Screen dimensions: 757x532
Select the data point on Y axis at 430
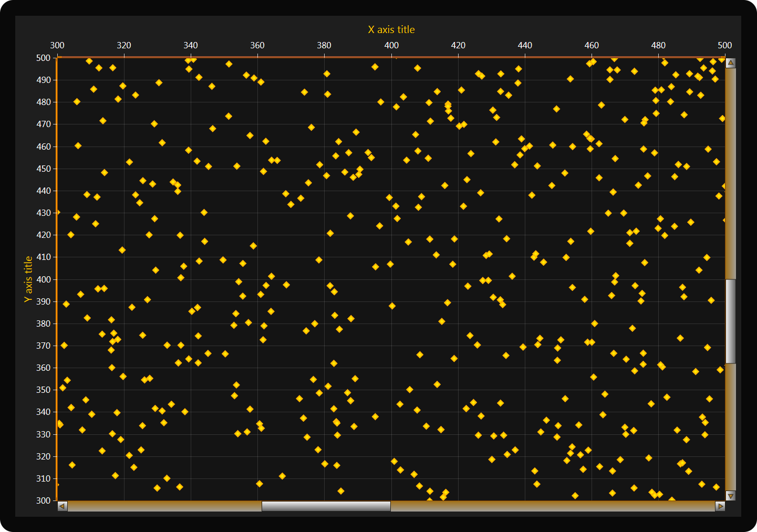point(57,212)
